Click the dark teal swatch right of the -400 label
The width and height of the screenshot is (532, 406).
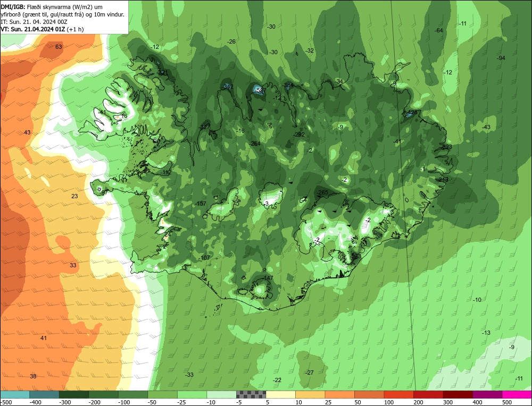coord(45,394)
